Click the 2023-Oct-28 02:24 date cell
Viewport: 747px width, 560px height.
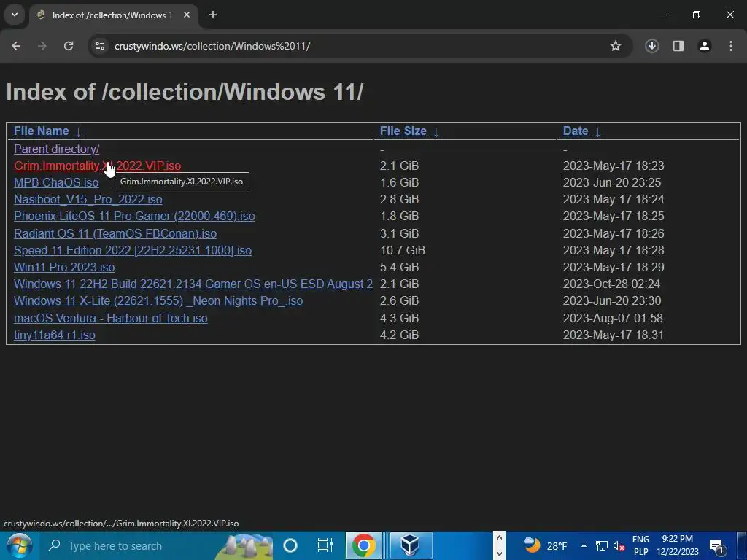612,284
